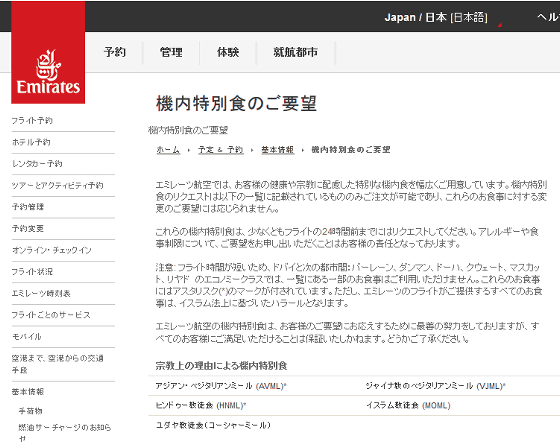560x442 pixels.
Task: Go to レンタカー予約 in the sidebar
Action: point(37,164)
